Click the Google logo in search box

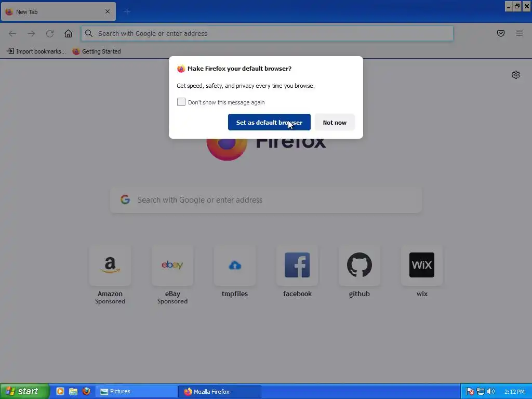pos(125,199)
